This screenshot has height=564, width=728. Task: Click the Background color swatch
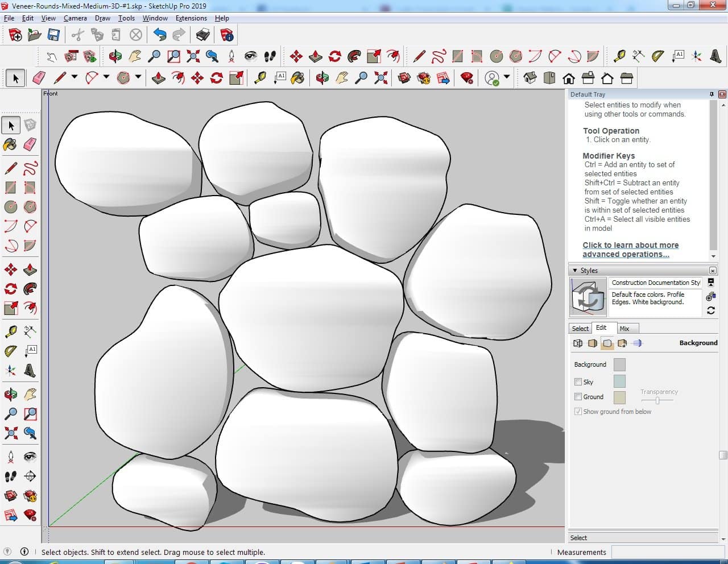coord(619,364)
